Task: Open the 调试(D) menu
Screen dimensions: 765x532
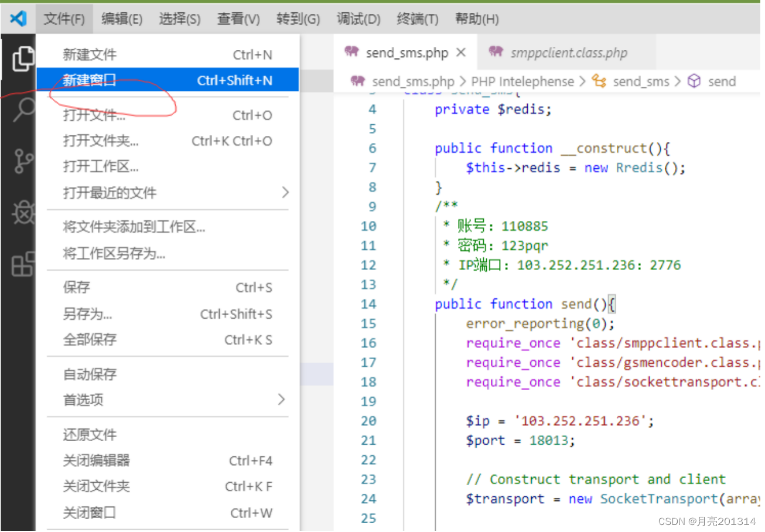Action: click(x=358, y=19)
